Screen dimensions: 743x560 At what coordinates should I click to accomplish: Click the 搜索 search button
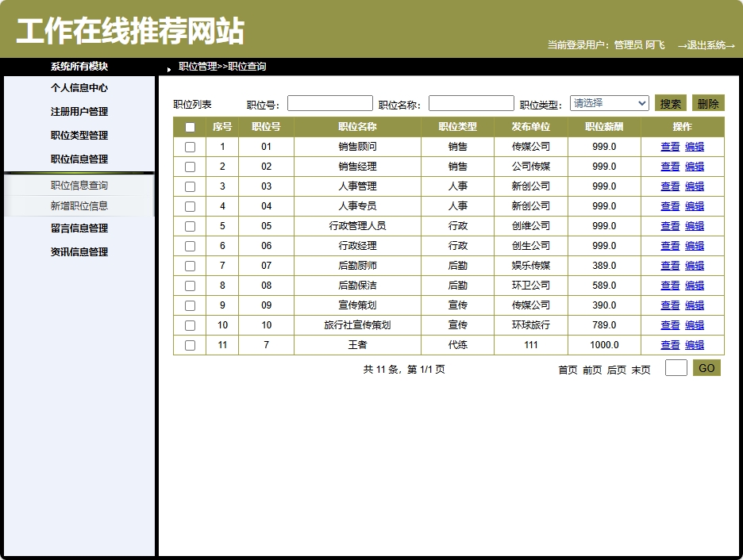tap(669, 102)
